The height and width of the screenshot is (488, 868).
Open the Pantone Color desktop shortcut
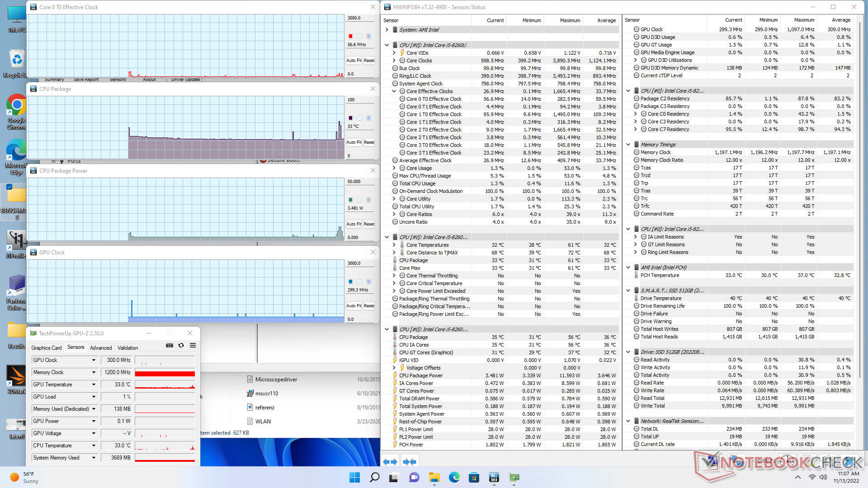(x=16, y=292)
